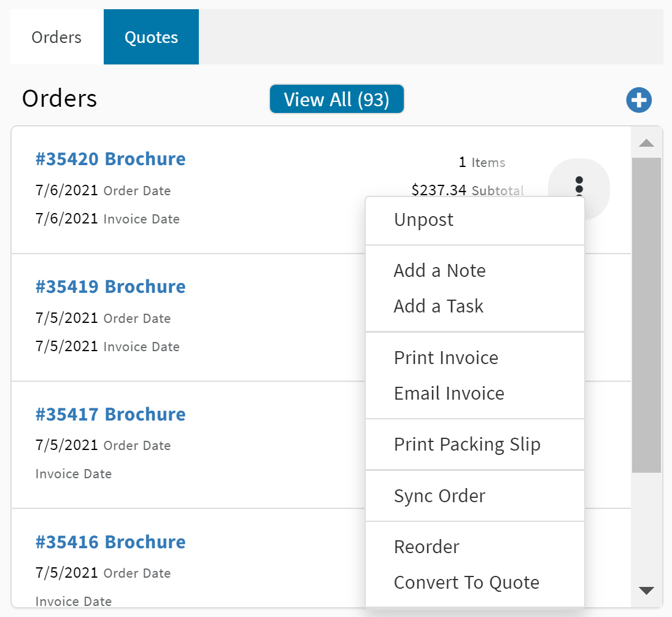The width and height of the screenshot is (672, 617).
Task: Click the scrollbar up arrow
Action: coord(646,143)
